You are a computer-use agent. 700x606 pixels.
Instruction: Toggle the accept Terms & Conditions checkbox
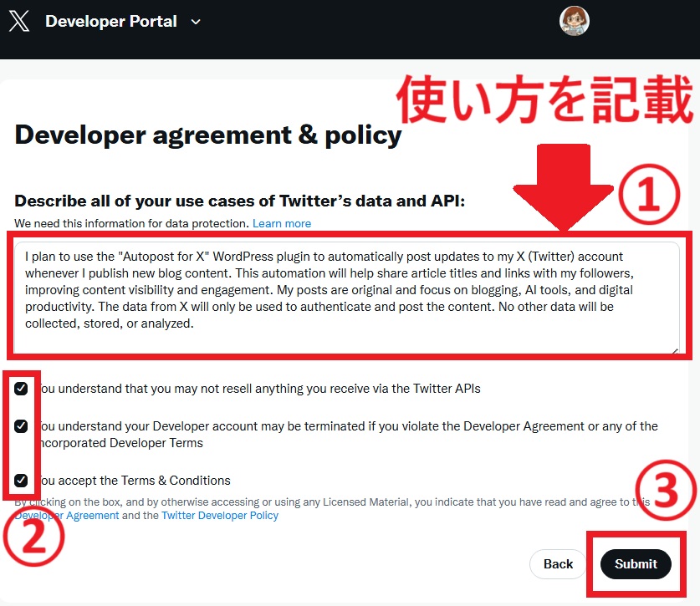click(21, 481)
